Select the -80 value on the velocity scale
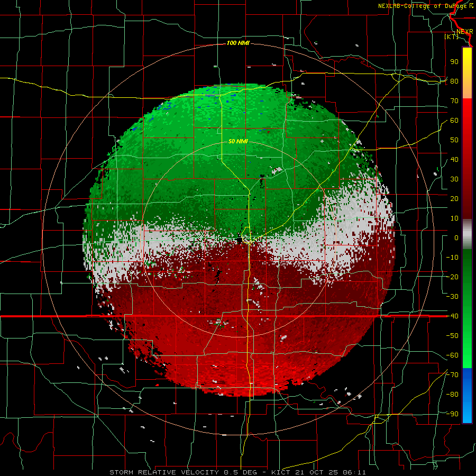The image size is (476, 476). 452,395
